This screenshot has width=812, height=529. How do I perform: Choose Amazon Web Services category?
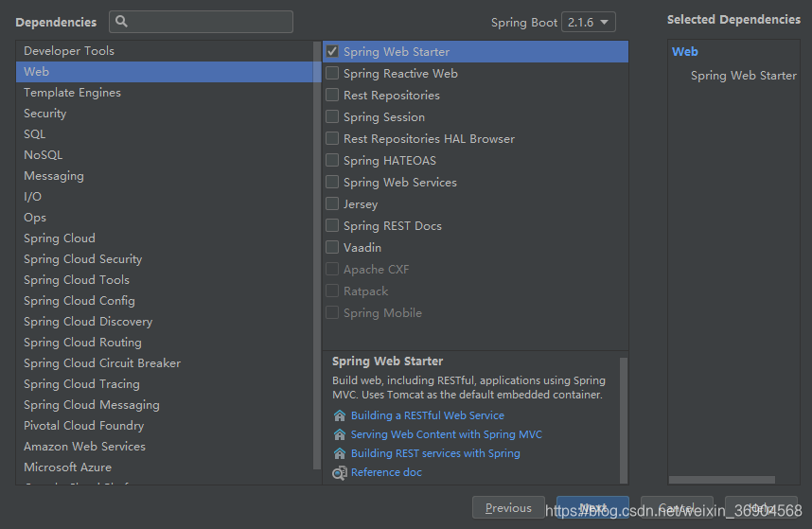tap(165, 446)
